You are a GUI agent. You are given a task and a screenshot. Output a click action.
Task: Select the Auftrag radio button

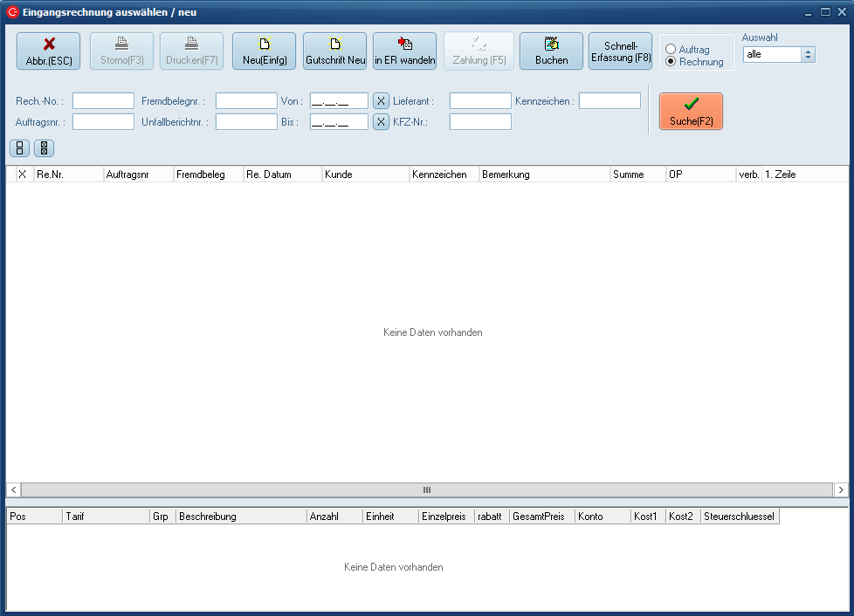coord(671,50)
